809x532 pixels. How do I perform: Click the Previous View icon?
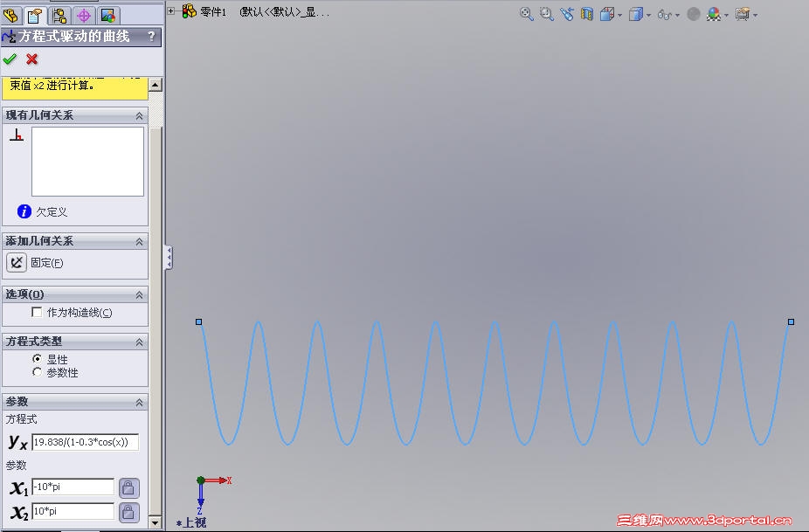pyautogui.click(x=567, y=14)
